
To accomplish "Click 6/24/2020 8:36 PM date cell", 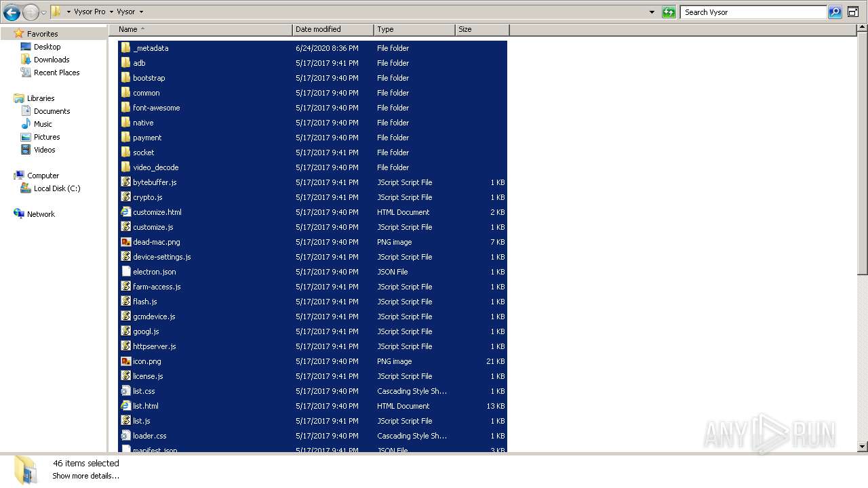I will (327, 48).
